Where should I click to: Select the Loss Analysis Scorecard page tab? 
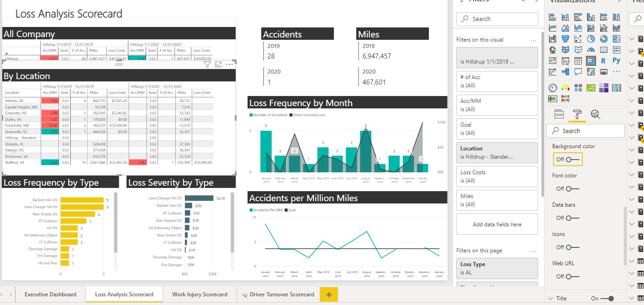pyautogui.click(x=124, y=294)
